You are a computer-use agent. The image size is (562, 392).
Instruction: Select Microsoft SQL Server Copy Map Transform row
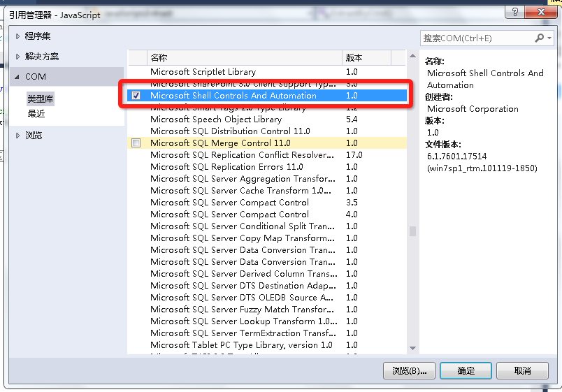[x=267, y=238]
